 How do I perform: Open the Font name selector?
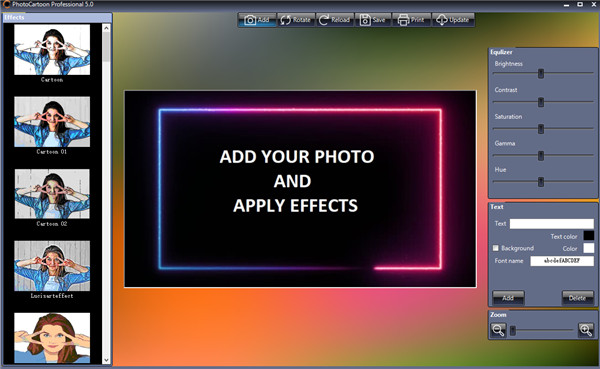pyautogui.click(x=562, y=261)
